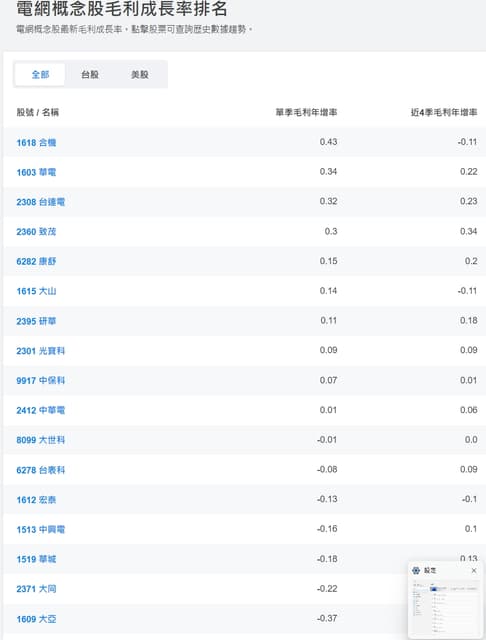Open stock link 1519
The image size is (486, 640).
coord(36,560)
